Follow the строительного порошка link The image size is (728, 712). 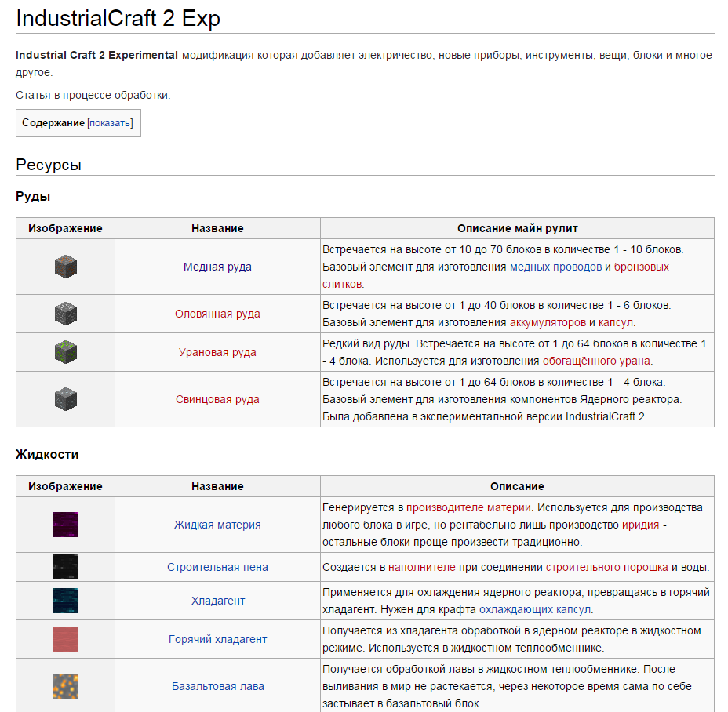(x=607, y=567)
